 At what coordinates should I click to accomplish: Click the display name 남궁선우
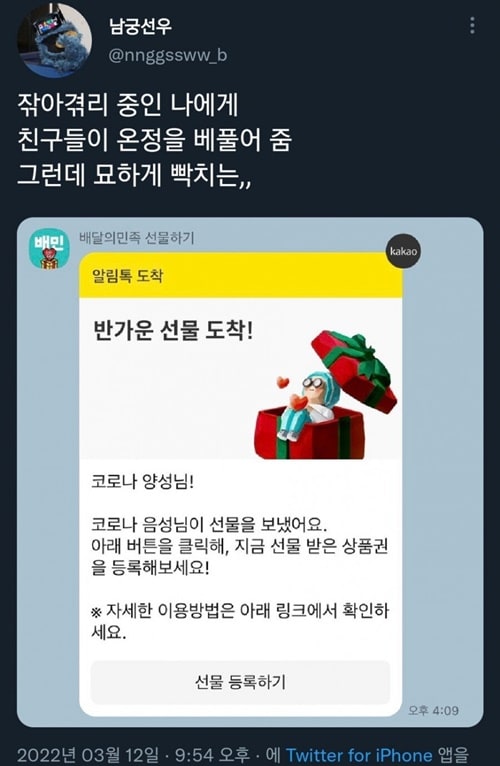pyautogui.click(x=141, y=26)
